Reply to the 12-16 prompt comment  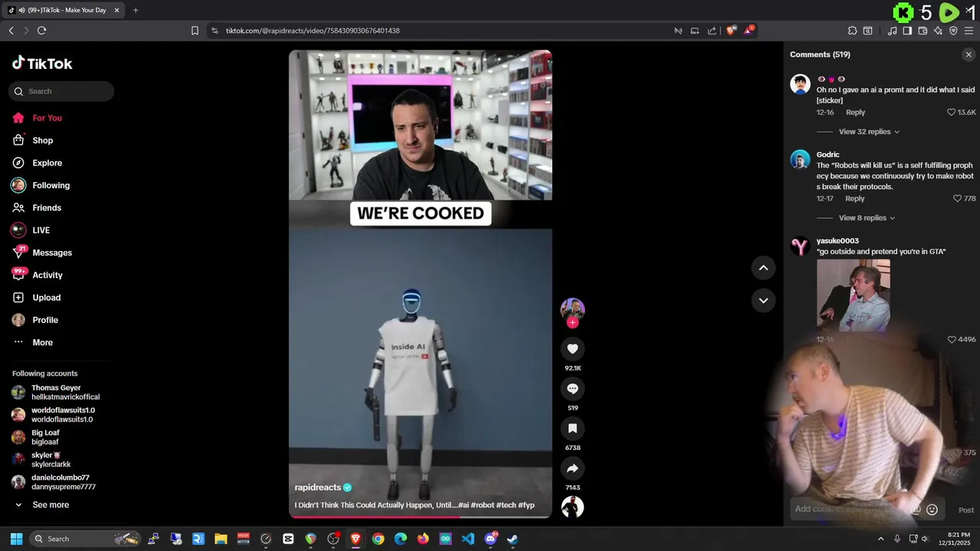pyautogui.click(x=855, y=112)
